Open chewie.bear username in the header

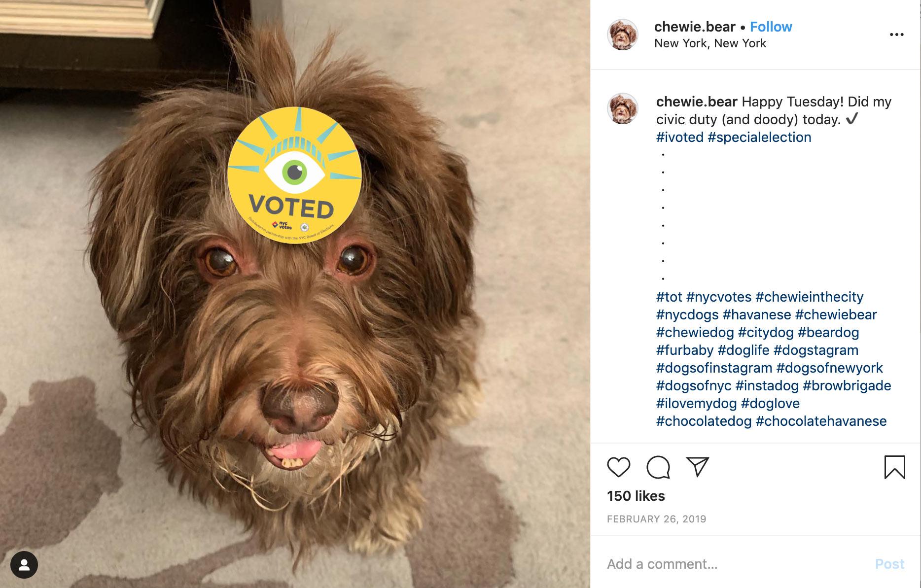click(x=694, y=27)
